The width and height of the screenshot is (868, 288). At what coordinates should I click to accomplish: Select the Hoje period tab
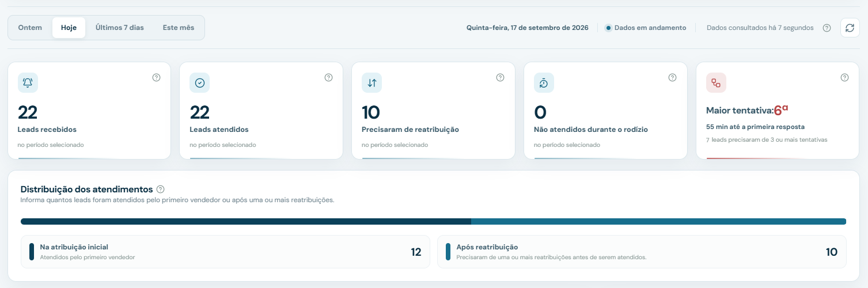[69, 28]
